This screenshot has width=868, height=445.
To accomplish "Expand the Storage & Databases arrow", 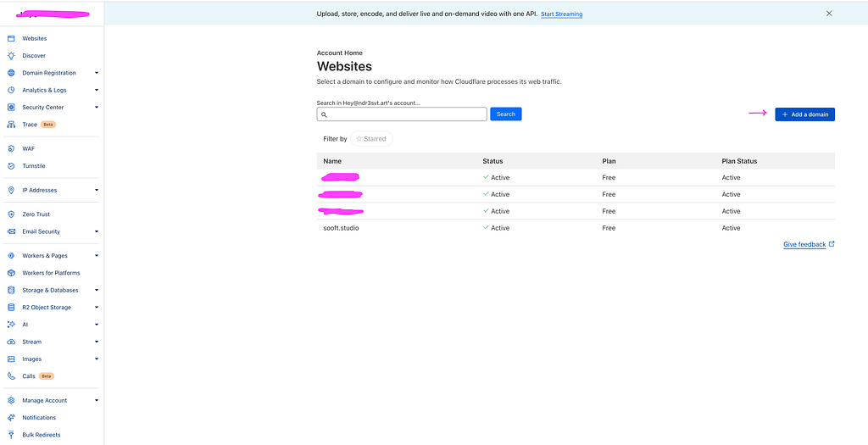I will (x=97, y=290).
